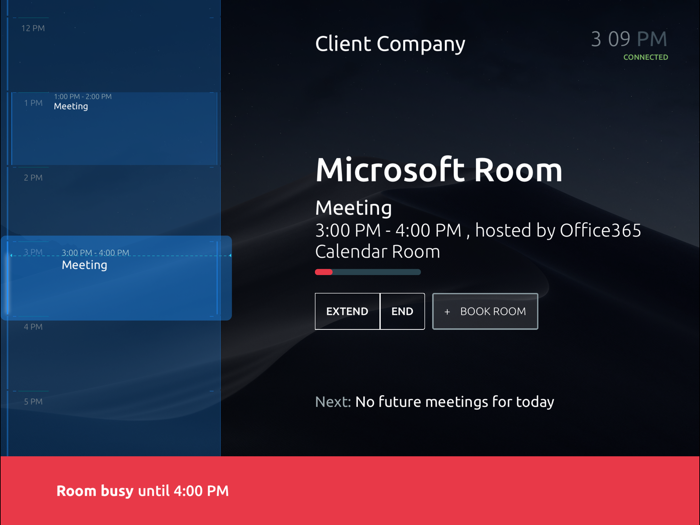
Task: Click 'hosted by Office365 Calendar Room' text
Action: click(478, 241)
